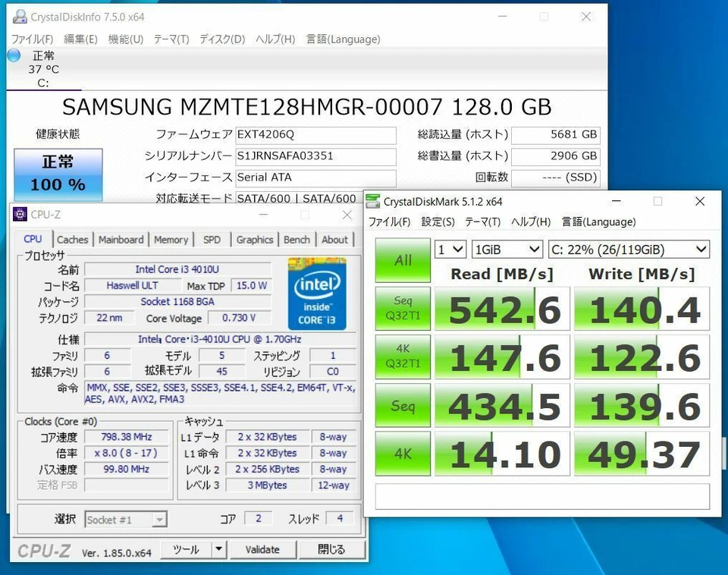This screenshot has height=575, width=728.
Task: Click the rotation rate field ---- (SSD)
Action: (555, 178)
